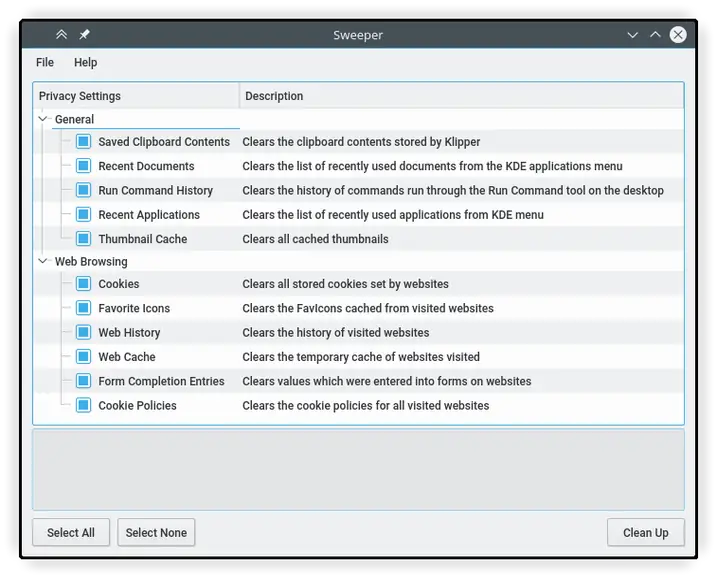Image resolution: width=717 pixels, height=578 pixels.
Task: Select the 'Run Command History' label
Action: (x=155, y=190)
